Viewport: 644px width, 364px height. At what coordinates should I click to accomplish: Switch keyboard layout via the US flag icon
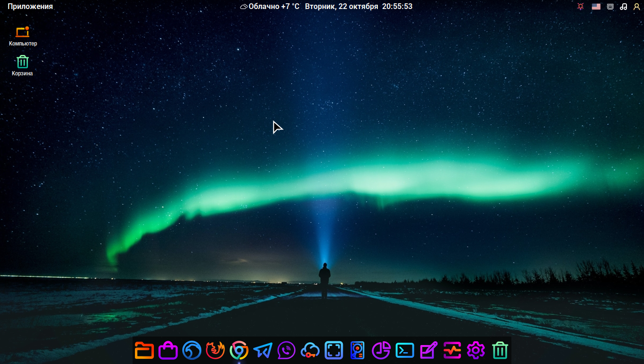coord(596,7)
